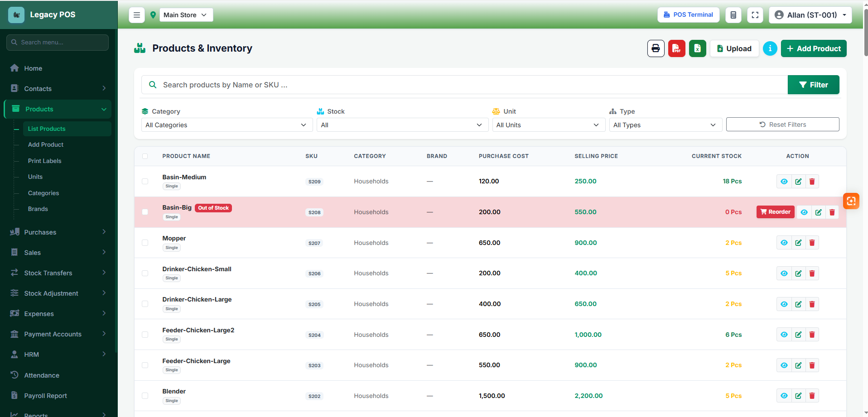
Task: Open the All Types dropdown
Action: coord(665,125)
